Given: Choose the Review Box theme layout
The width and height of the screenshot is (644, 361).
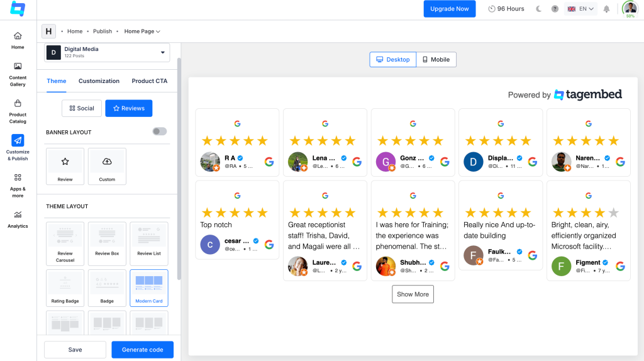Looking at the screenshot, I should 107,243.
